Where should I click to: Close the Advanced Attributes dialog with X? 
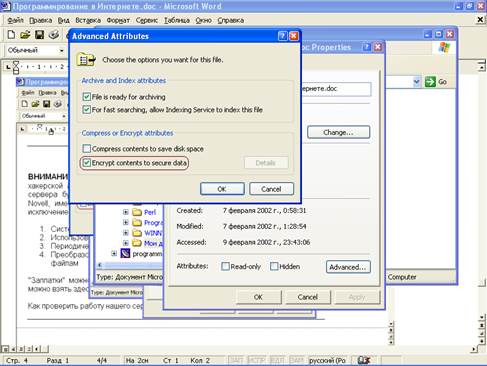coord(294,36)
